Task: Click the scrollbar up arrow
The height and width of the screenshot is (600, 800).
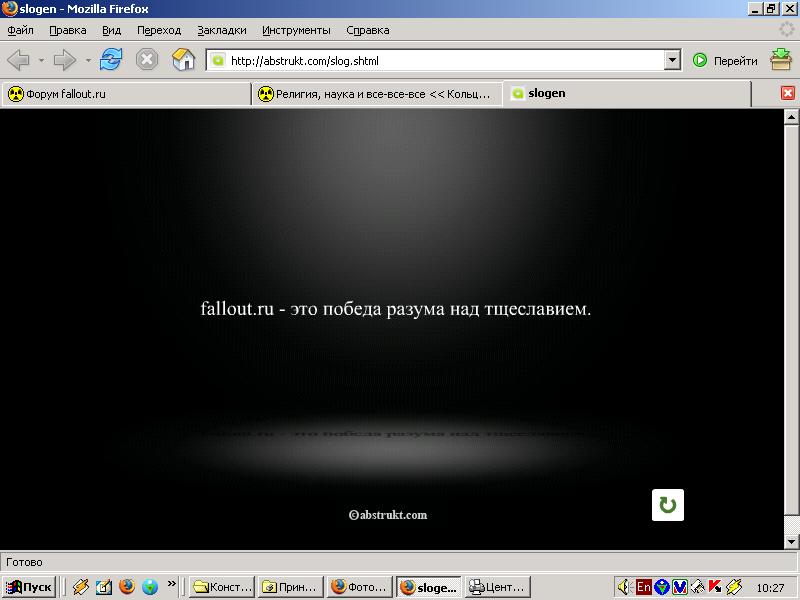Action: coord(791,117)
